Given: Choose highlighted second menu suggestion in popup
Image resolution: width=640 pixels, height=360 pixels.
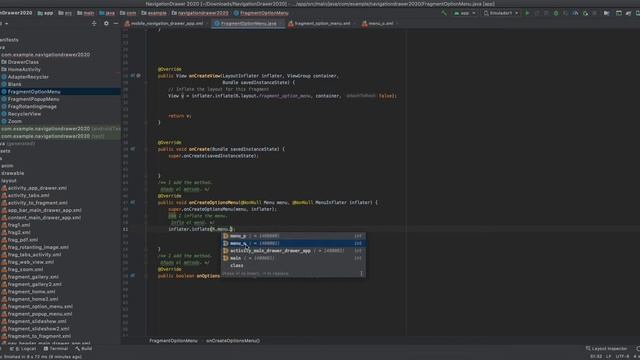Looking at the screenshot, I should click(x=293, y=243).
